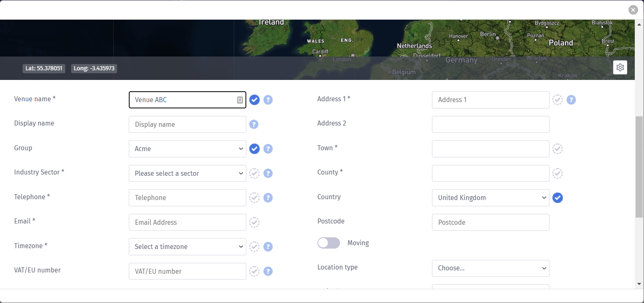Viewport: 644px width, 303px height.
Task: Click help icon next to Timezone
Action: point(268,247)
